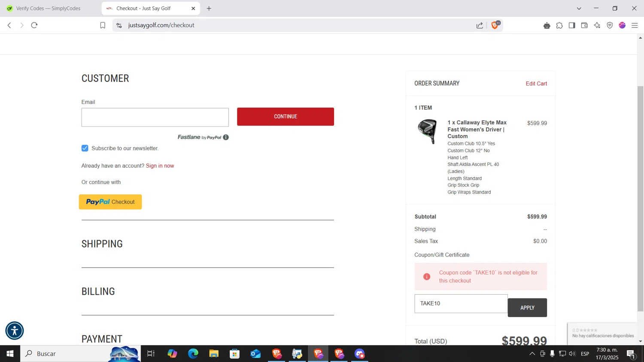Click the coupon not eligible error message
Image resolution: width=644 pixels, height=362 pixels.
[480, 277]
